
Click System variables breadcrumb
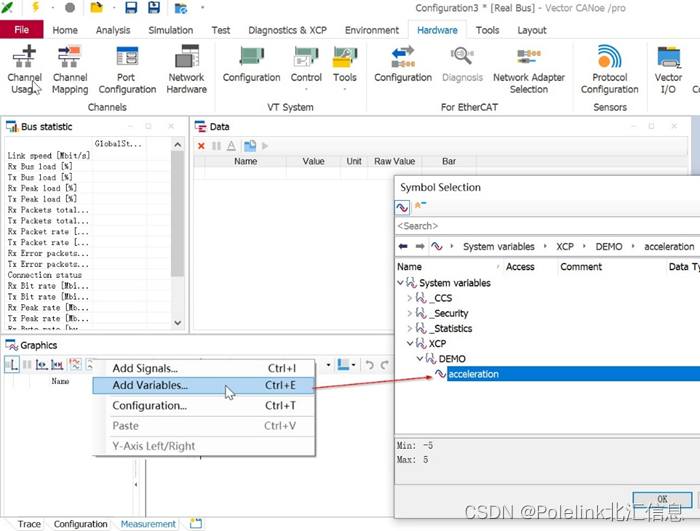[x=499, y=247]
